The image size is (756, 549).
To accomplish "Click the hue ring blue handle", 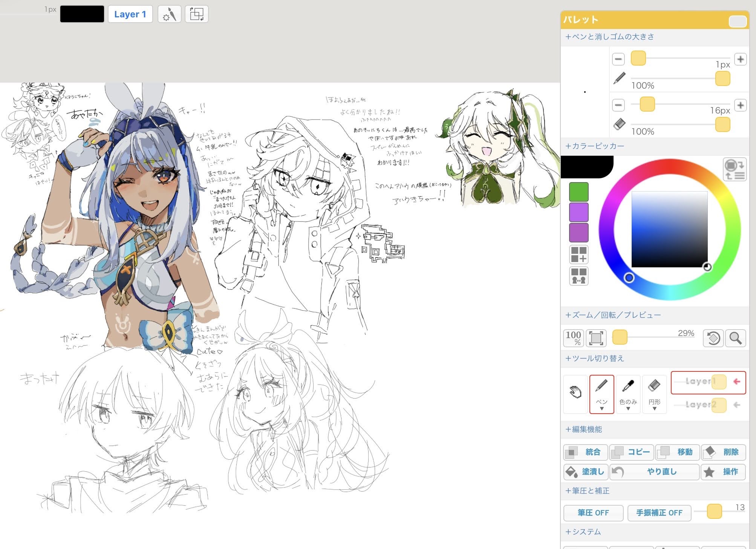I will pyautogui.click(x=629, y=278).
